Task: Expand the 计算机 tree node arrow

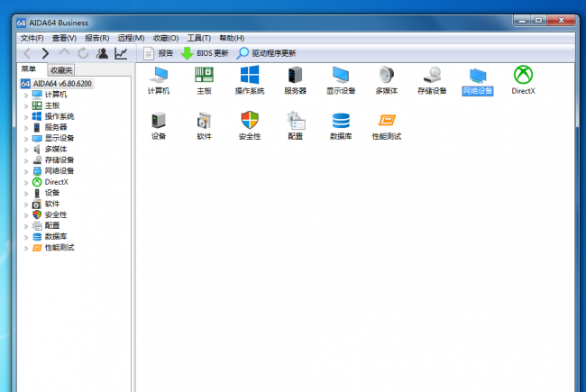Action: coord(26,95)
